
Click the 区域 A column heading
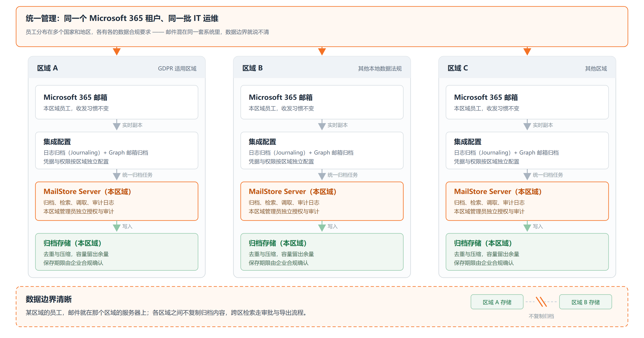coord(47,68)
